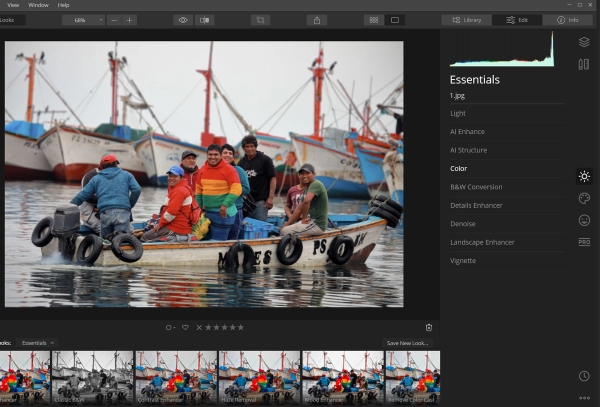Reject photo with the X mark

[x=199, y=327]
